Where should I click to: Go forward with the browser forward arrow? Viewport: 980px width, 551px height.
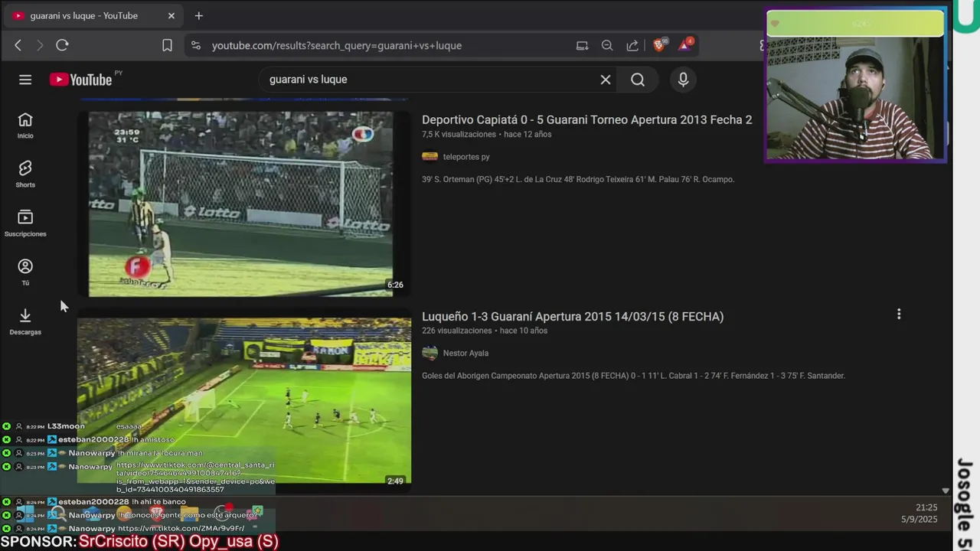[40, 45]
